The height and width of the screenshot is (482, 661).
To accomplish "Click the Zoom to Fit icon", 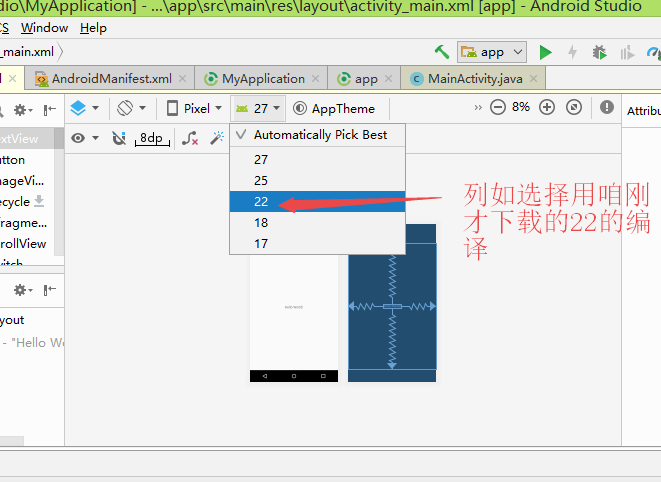I will [x=574, y=107].
